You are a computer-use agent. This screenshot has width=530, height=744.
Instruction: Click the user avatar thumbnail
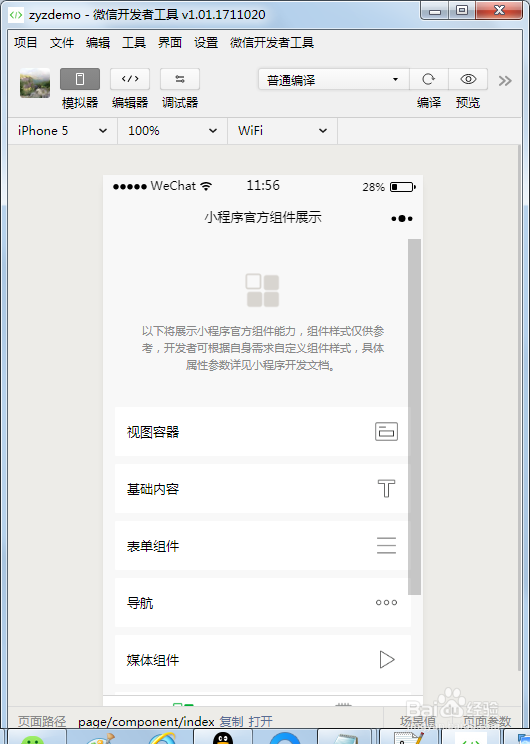click(x=35, y=83)
